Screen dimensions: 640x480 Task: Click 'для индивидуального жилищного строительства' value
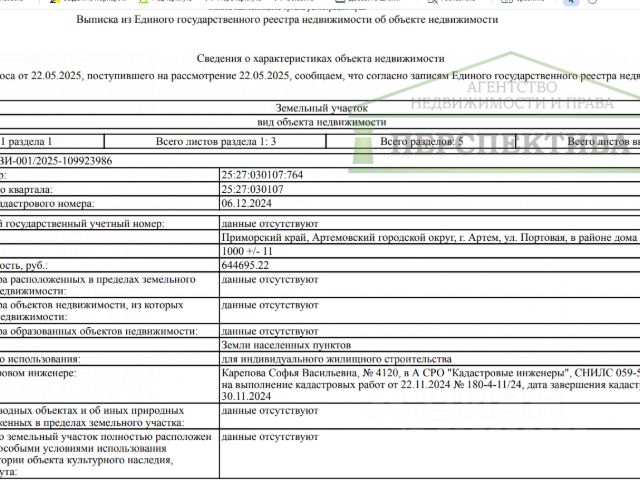336,359
